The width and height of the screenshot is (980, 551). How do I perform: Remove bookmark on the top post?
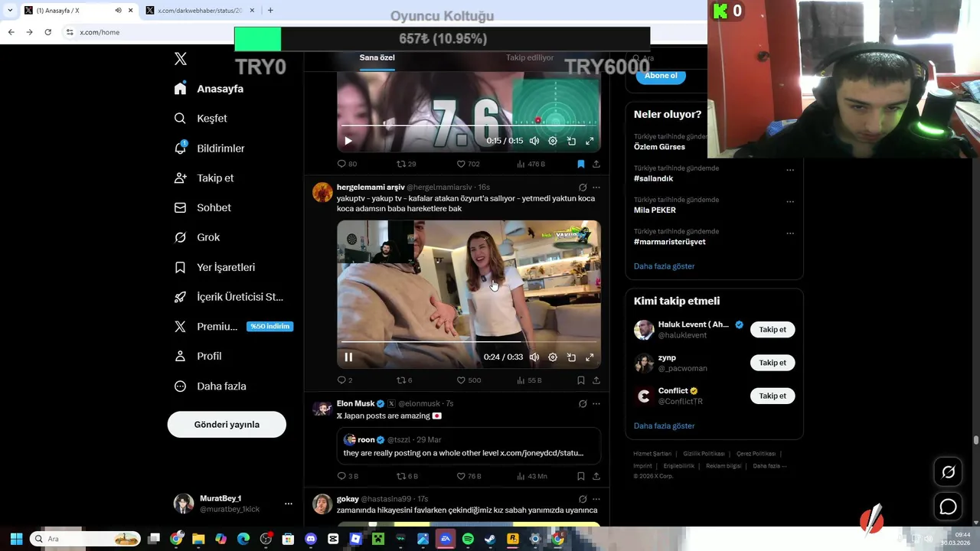pos(581,164)
